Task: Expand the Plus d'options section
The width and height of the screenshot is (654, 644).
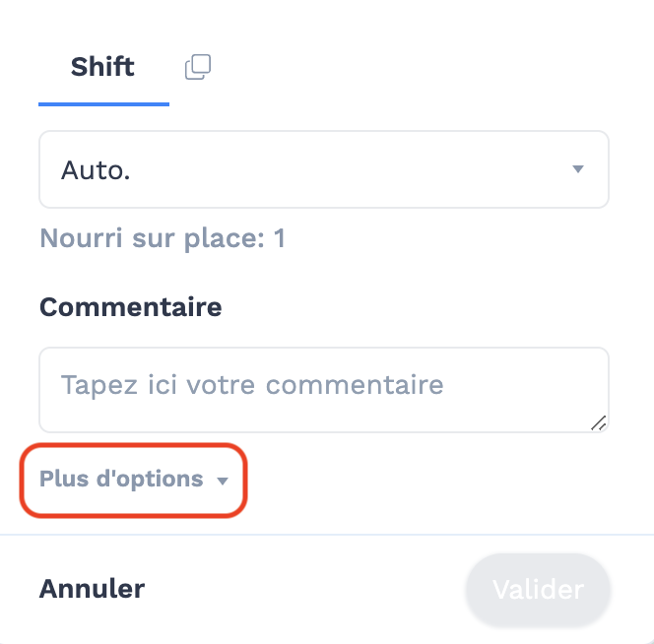Action: [x=134, y=480]
